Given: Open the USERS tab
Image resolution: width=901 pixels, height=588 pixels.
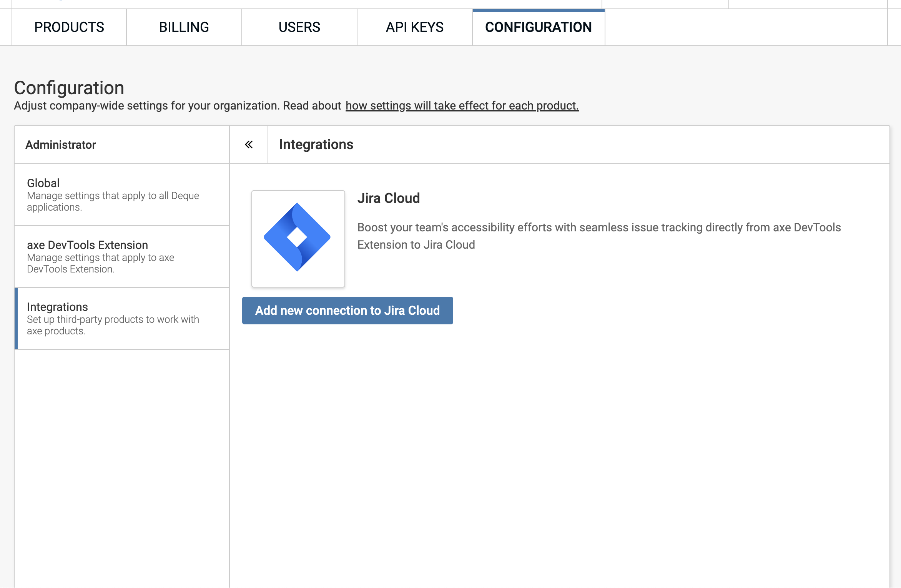Looking at the screenshot, I should click(x=299, y=27).
